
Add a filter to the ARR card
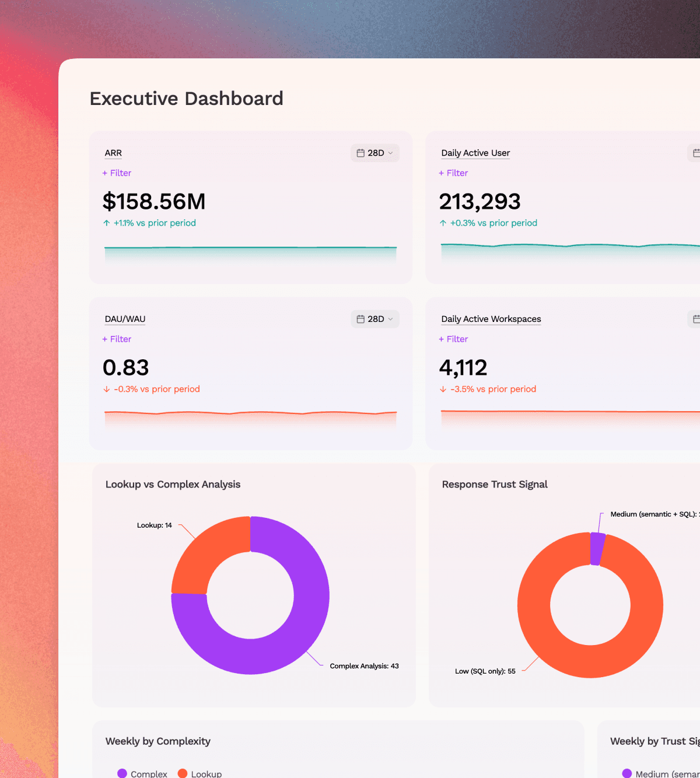[x=117, y=173]
